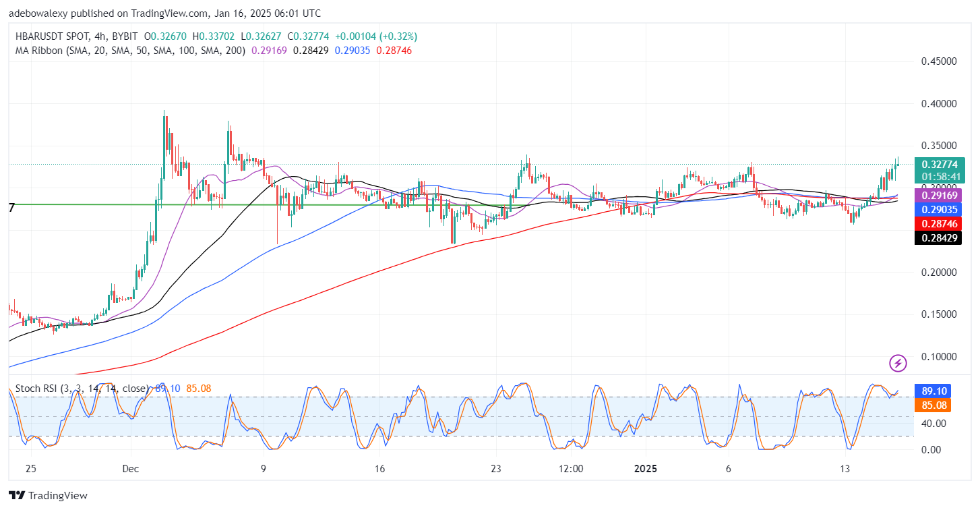Viewport: 980px width, 510px height.
Task: Click the 0.40000 price axis label
Action: pyautogui.click(x=939, y=104)
